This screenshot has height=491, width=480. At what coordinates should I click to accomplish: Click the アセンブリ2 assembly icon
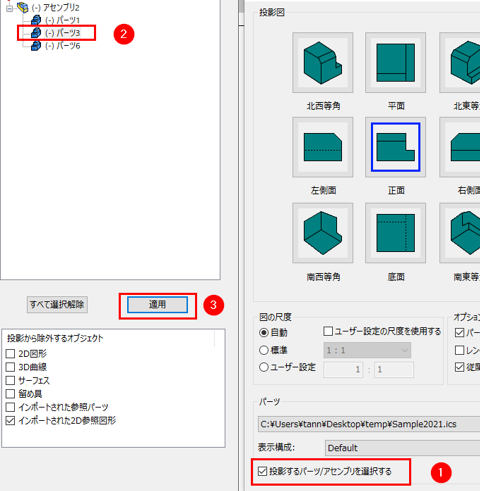click(22, 7)
